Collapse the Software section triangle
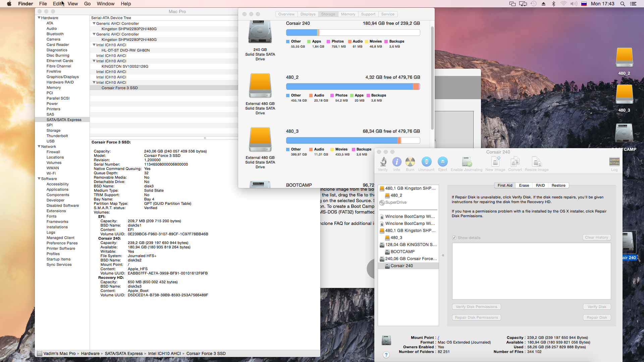644x362 pixels. pos(39,179)
